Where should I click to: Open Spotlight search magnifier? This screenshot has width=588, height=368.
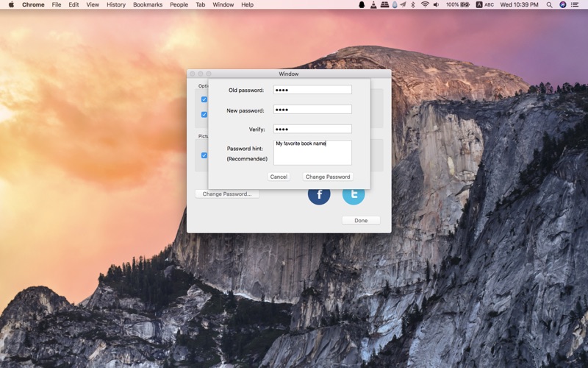pyautogui.click(x=549, y=4)
